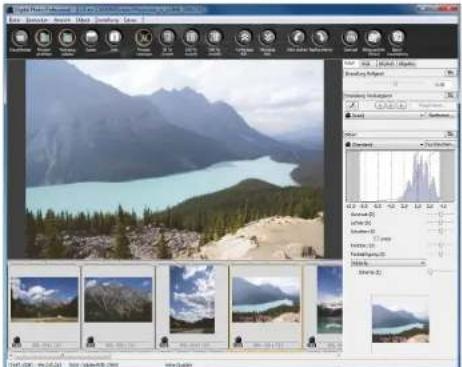The height and width of the screenshot is (367, 462).
Task: Select white balance preset button 3
Action: click(x=402, y=106)
